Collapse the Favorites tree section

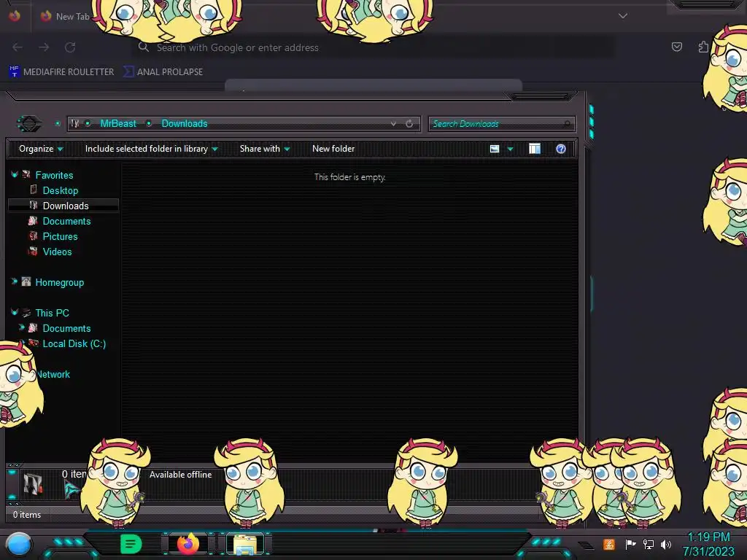coord(15,175)
